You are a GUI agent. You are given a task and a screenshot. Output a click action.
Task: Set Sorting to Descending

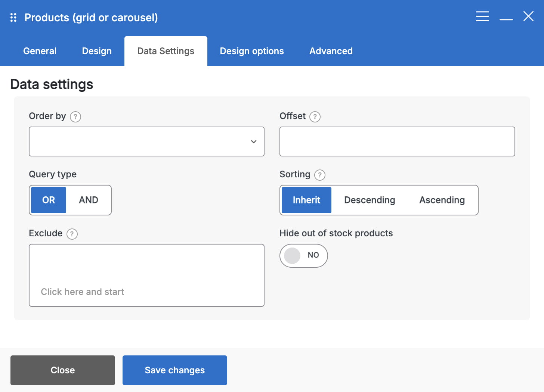(x=370, y=200)
